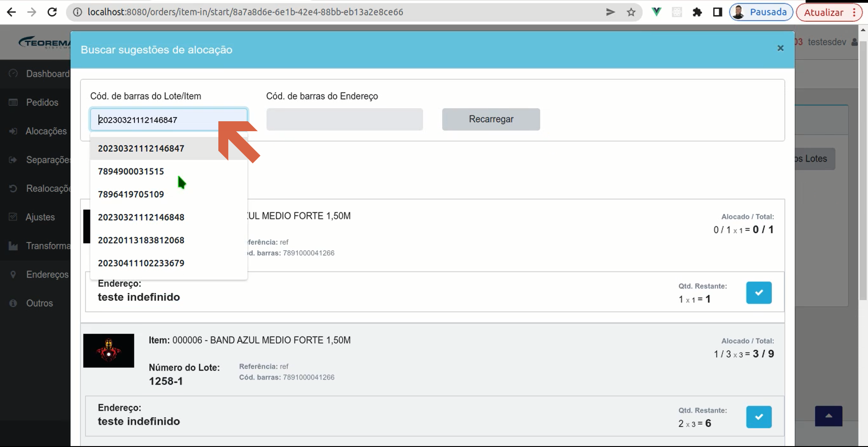Open the Pausada profile button
The image size is (868, 447).
click(x=761, y=12)
